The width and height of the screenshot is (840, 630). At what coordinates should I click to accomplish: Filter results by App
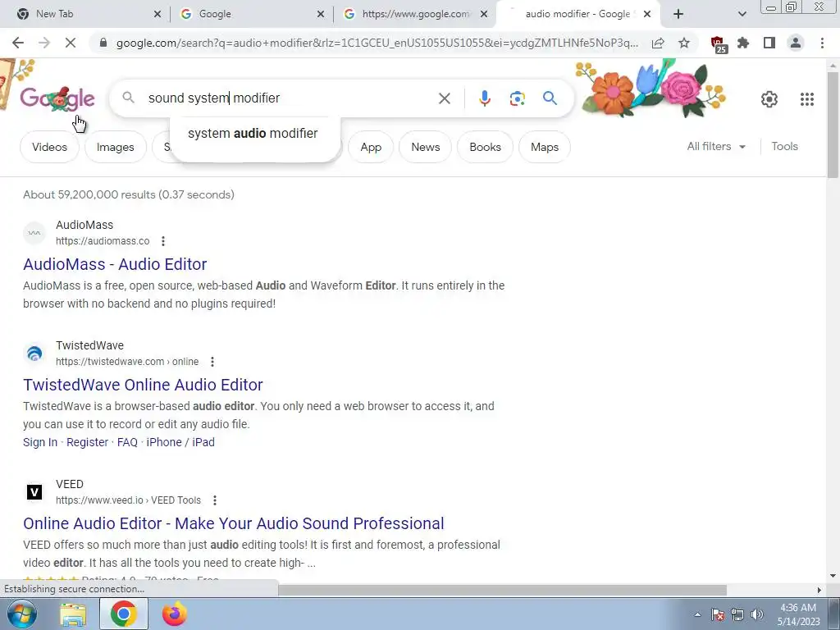point(371,147)
